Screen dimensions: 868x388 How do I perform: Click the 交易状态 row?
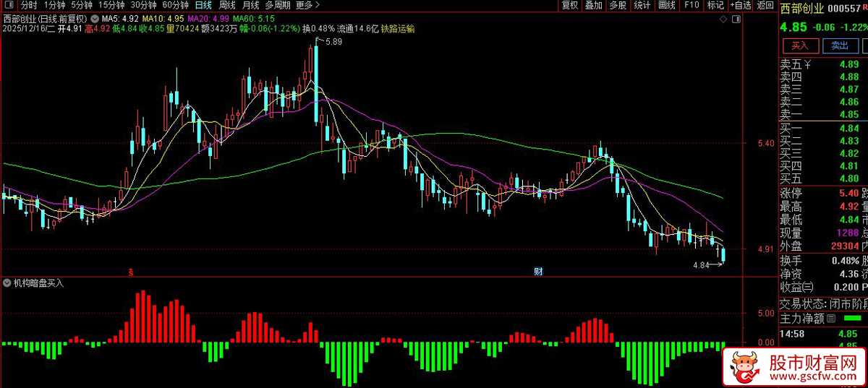pyautogui.click(x=823, y=303)
